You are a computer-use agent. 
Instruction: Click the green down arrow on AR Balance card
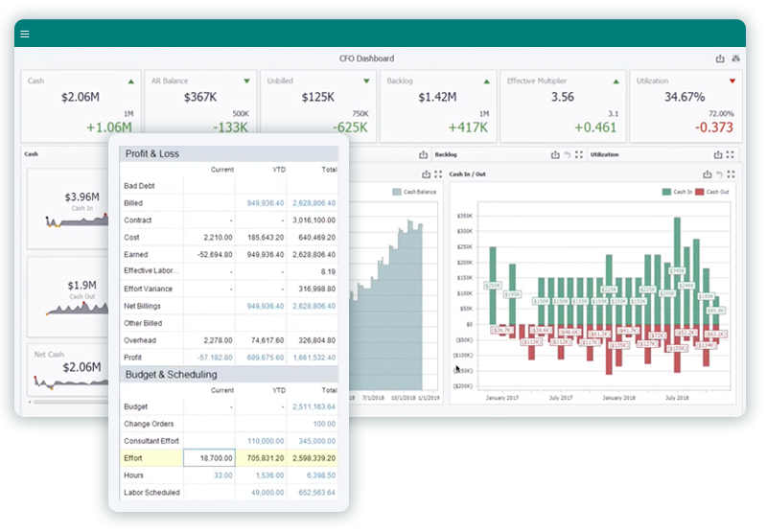coord(246,81)
